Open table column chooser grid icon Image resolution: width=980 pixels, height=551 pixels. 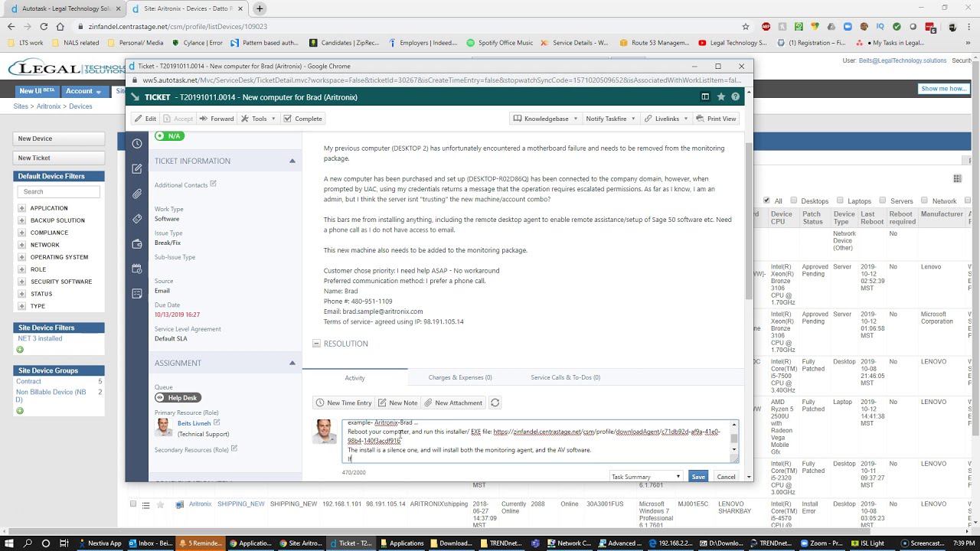point(957,178)
